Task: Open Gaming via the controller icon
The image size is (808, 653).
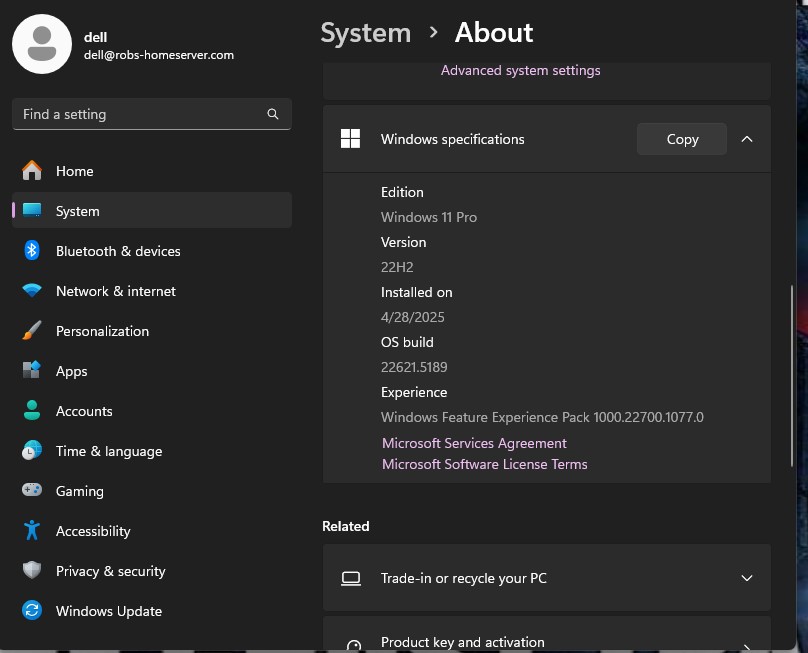Action: [x=32, y=491]
